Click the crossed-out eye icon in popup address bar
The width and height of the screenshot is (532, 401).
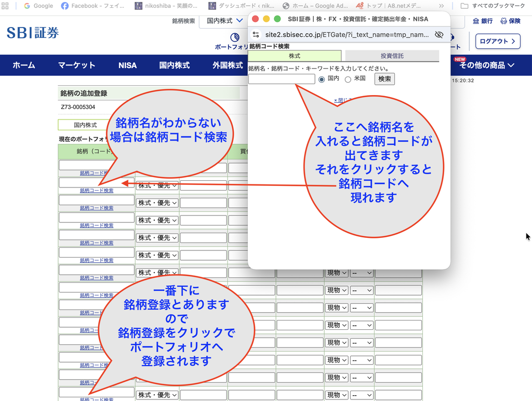click(439, 35)
